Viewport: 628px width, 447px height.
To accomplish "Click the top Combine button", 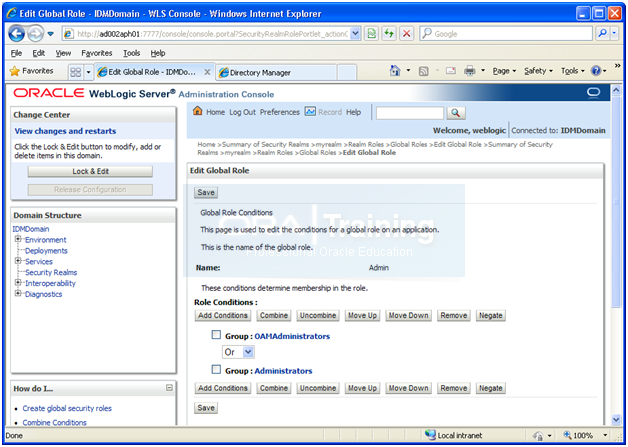I will tap(274, 316).
